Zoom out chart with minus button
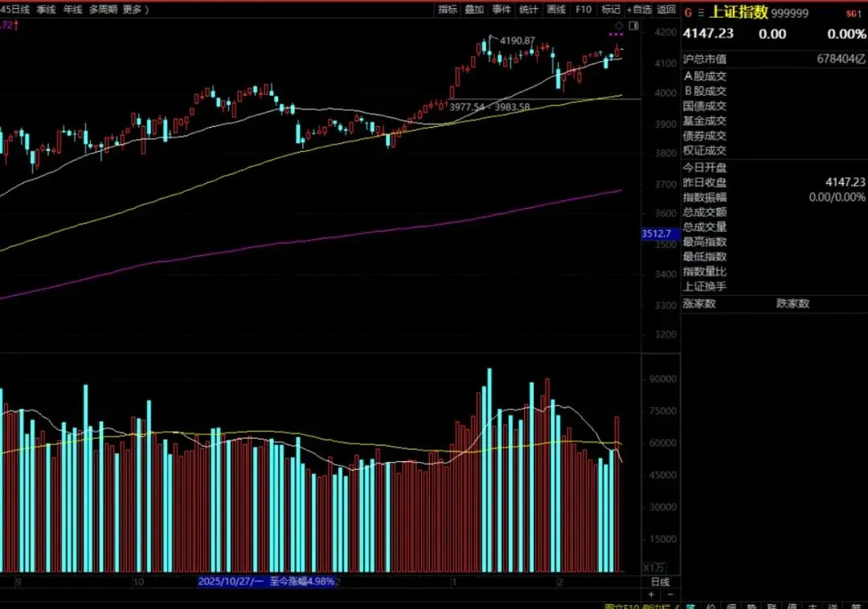The image size is (868, 609). click(x=670, y=594)
